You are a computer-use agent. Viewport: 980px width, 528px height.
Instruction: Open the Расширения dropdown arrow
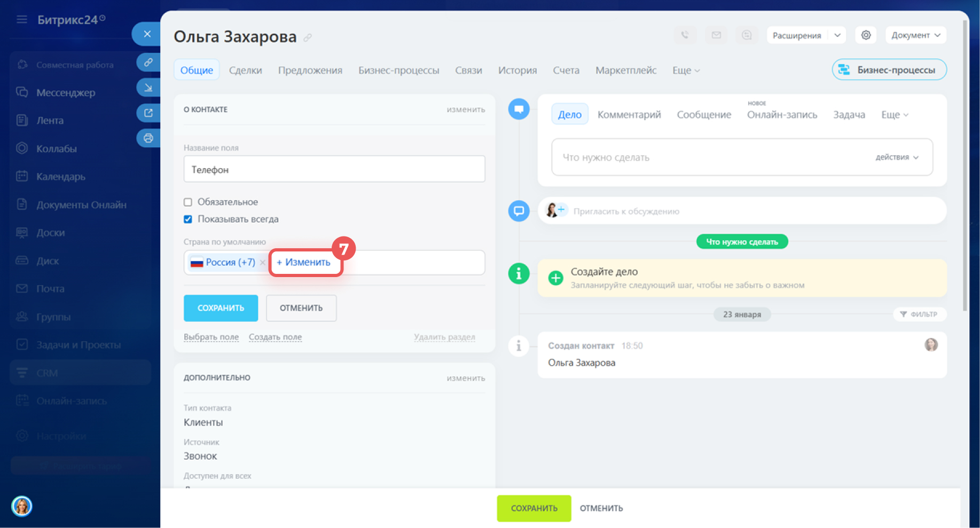[837, 35]
